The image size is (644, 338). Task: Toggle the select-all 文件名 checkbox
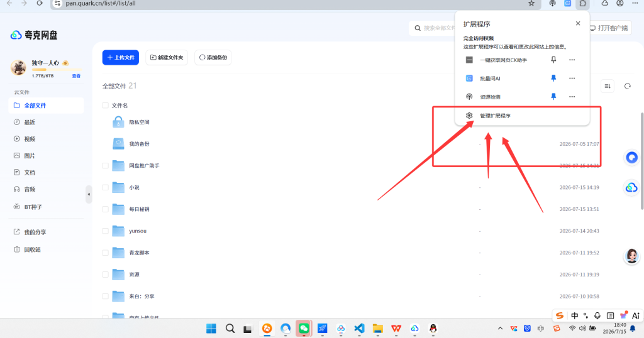(x=106, y=106)
